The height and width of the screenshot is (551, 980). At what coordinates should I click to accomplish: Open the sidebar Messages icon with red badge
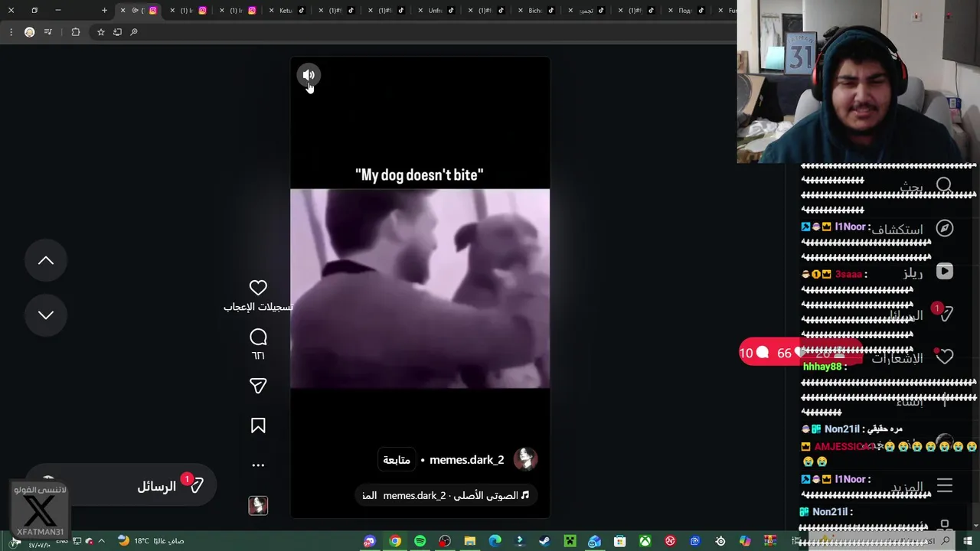(x=945, y=314)
